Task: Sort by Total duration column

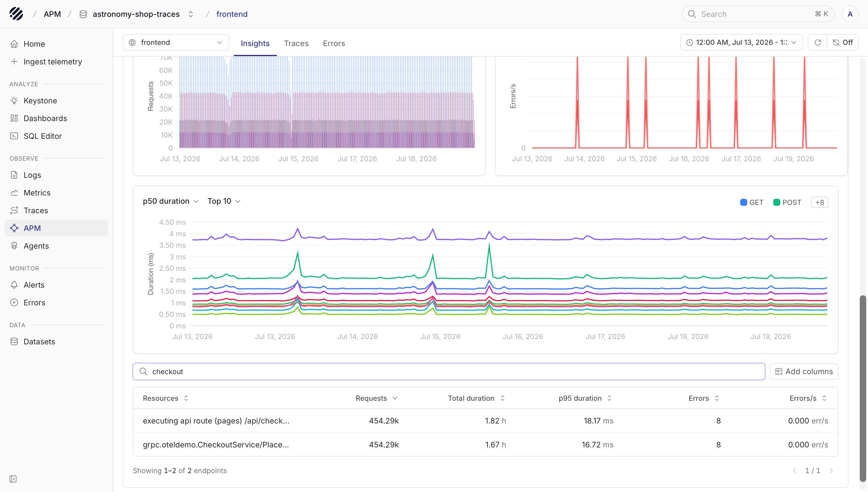Action: click(x=476, y=398)
